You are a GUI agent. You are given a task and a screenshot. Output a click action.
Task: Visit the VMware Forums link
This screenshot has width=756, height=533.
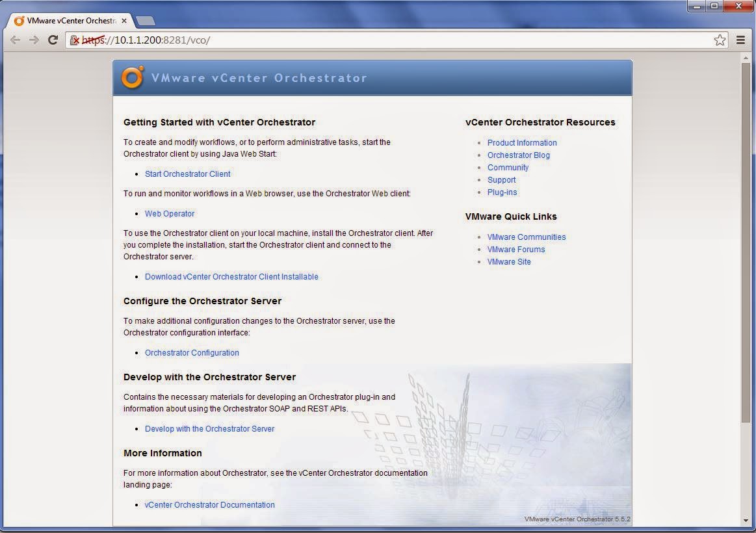516,250
